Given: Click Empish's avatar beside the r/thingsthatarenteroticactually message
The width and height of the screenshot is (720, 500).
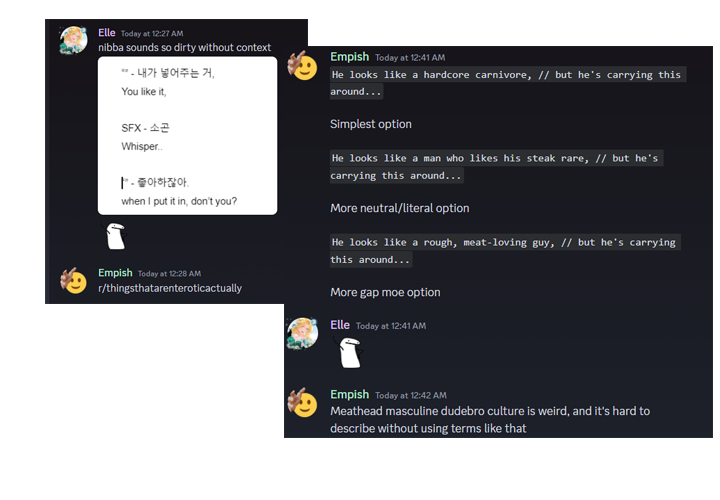Looking at the screenshot, I should (x=75, y=281).
